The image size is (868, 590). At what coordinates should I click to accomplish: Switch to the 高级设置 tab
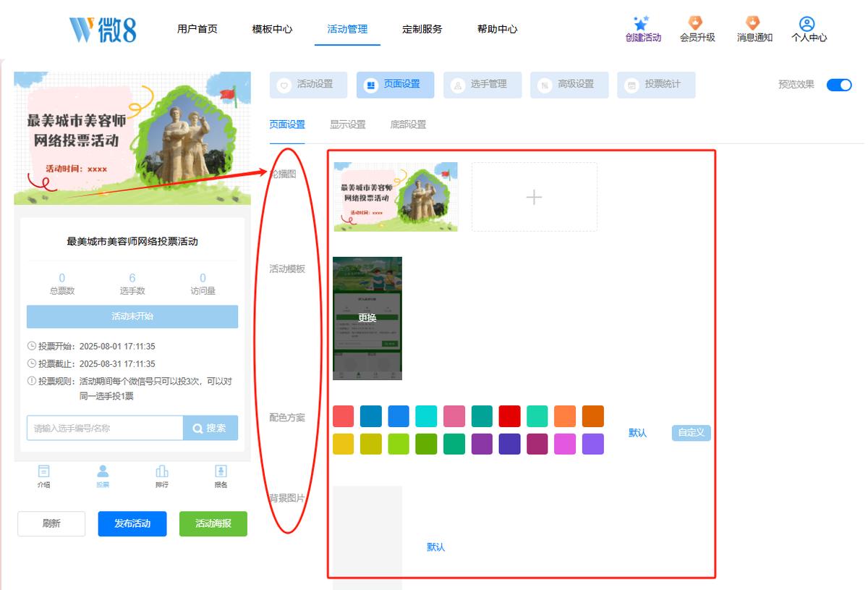(x=569, y=85)
